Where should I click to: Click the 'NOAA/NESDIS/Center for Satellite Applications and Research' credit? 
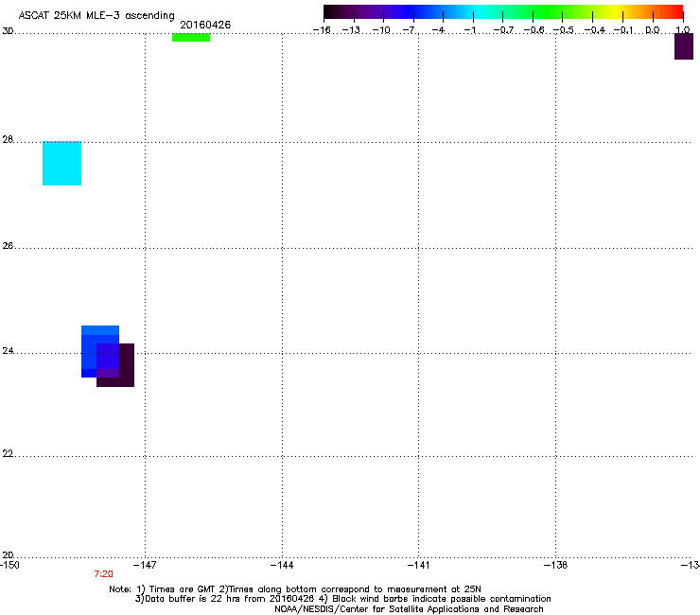(409, 608)
